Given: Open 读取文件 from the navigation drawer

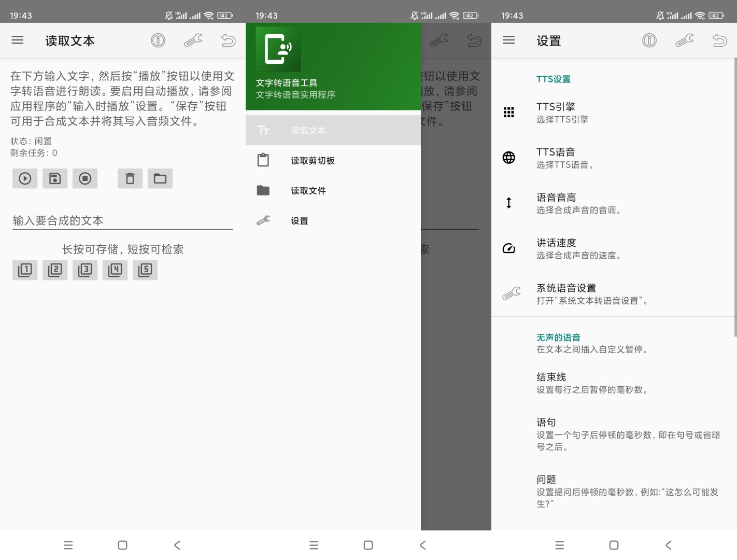Looking at the screenshot, I should pos(333,190).
